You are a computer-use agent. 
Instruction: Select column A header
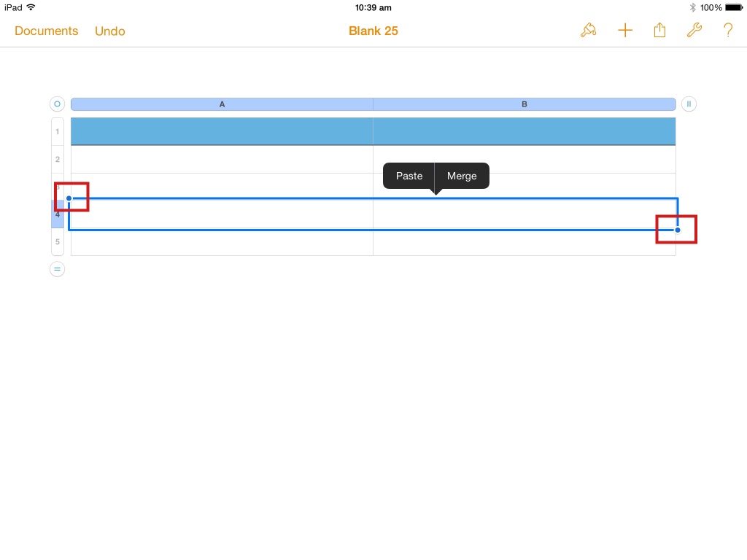[222, 104]
